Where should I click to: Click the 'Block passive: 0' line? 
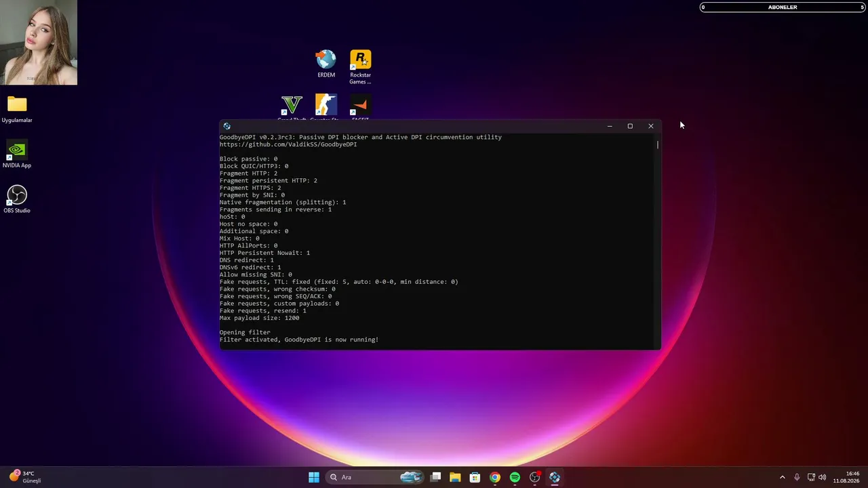pyautogui.click(x=248, y=159)
